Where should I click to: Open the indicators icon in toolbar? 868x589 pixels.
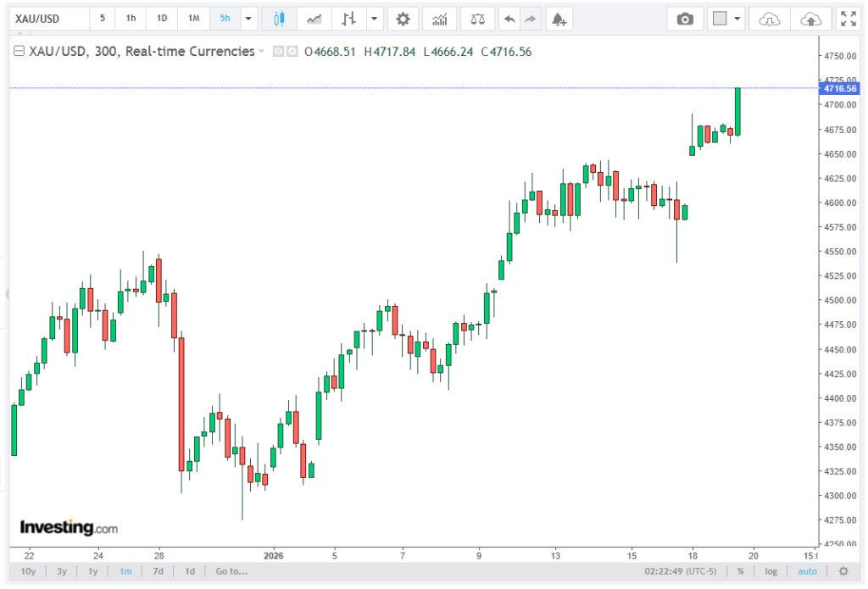[x=439, y=19]
